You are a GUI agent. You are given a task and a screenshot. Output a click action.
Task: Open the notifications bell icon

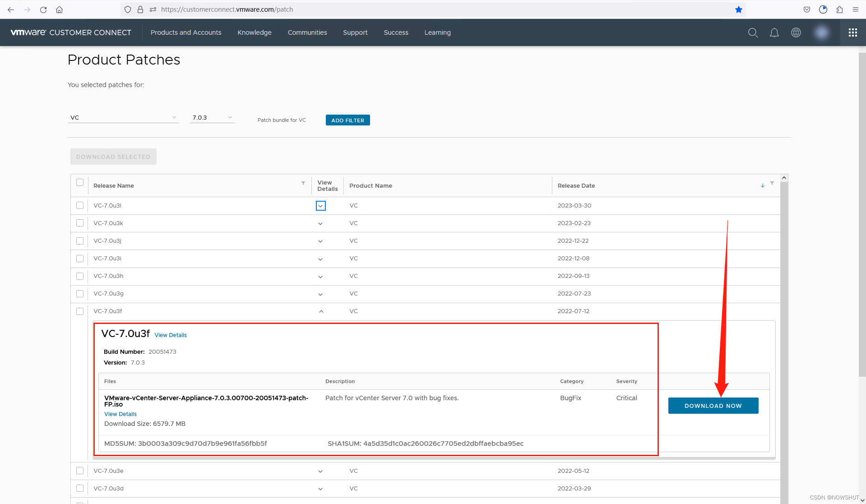tap(774, 32)
